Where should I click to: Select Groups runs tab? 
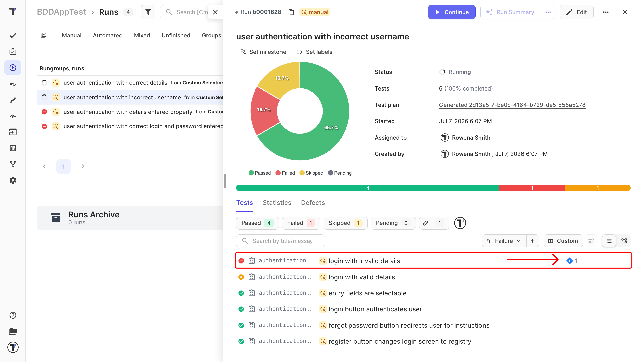click(x=211, y=35)
